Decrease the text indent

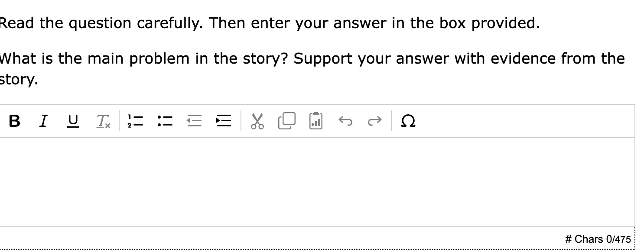tap(194, 122)
